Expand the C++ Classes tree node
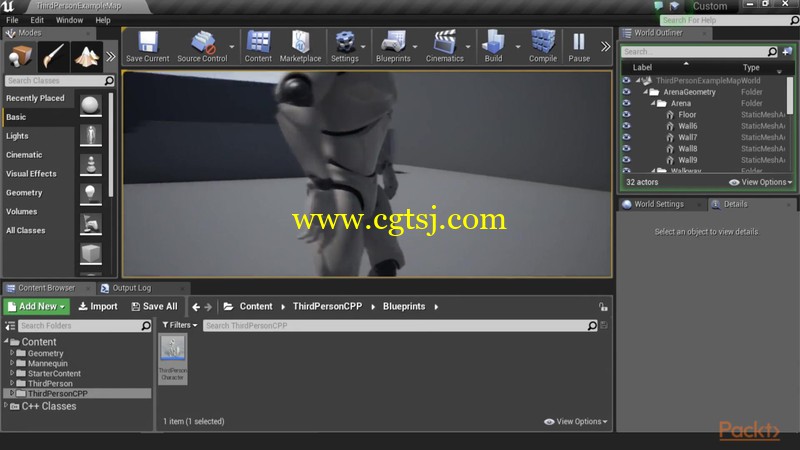800x450 pixels. [x=6, y=406]
